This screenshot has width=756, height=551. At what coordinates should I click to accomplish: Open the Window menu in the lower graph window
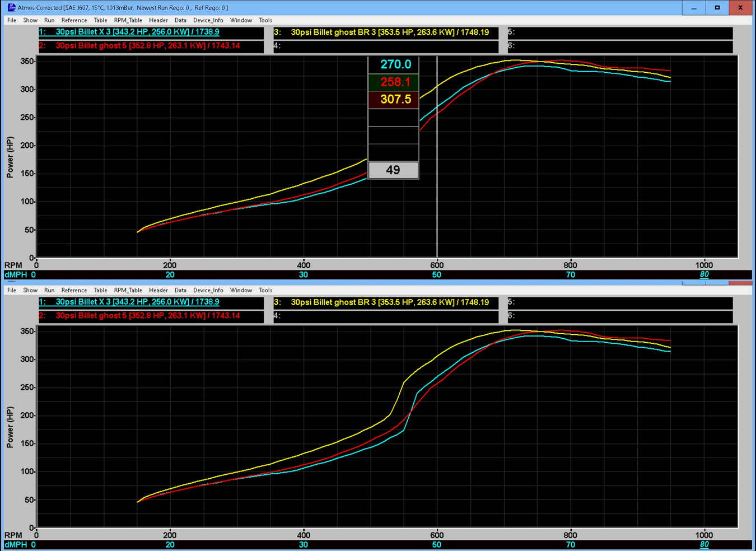[x=241, y=290]
